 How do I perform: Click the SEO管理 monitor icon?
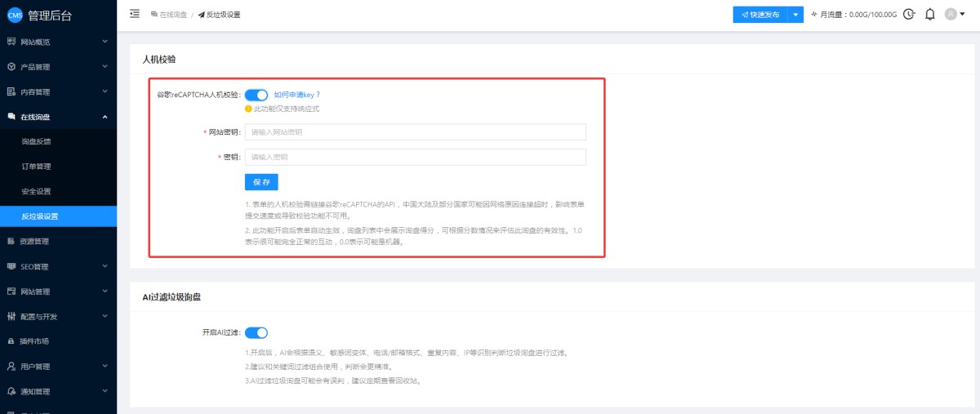(x=11, y=266)
